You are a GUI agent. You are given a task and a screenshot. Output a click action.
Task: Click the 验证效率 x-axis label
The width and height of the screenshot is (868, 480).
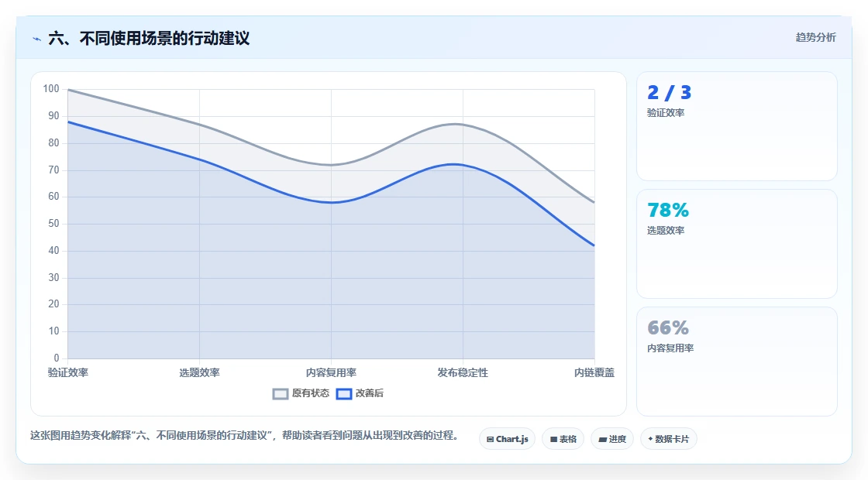(68, 372)
